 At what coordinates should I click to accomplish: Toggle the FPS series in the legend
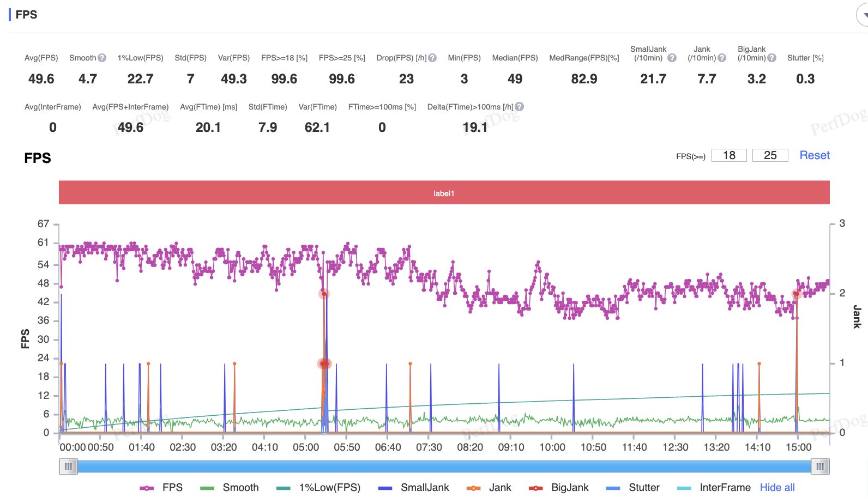(161, 488)
